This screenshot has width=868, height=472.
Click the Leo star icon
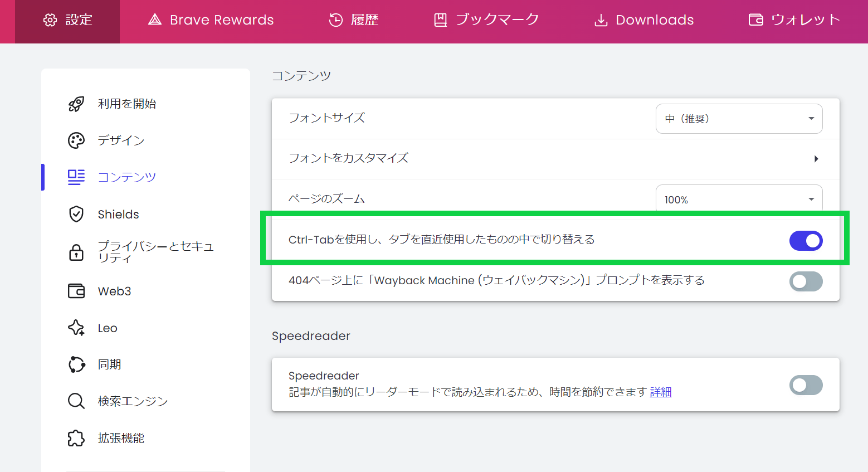click(x=76, y=328)
